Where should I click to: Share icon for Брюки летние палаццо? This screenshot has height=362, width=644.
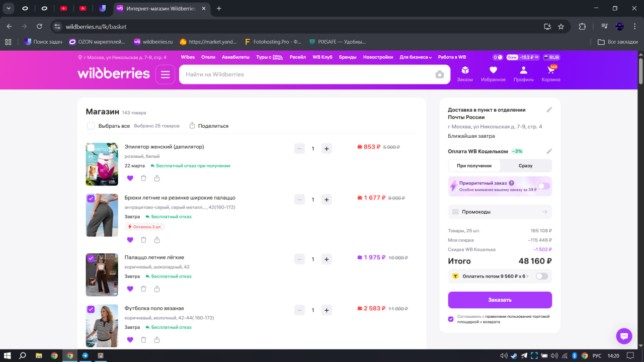157,240
